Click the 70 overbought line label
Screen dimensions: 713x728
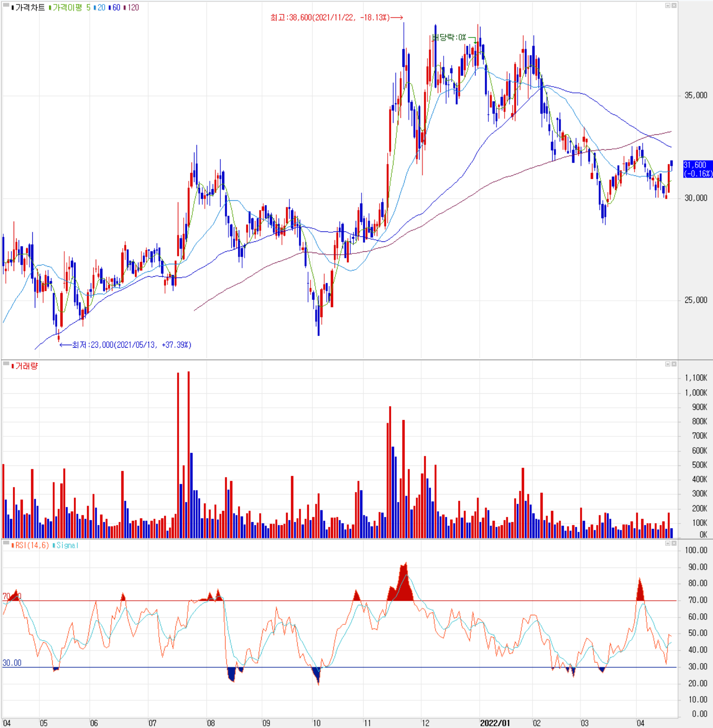12,596
